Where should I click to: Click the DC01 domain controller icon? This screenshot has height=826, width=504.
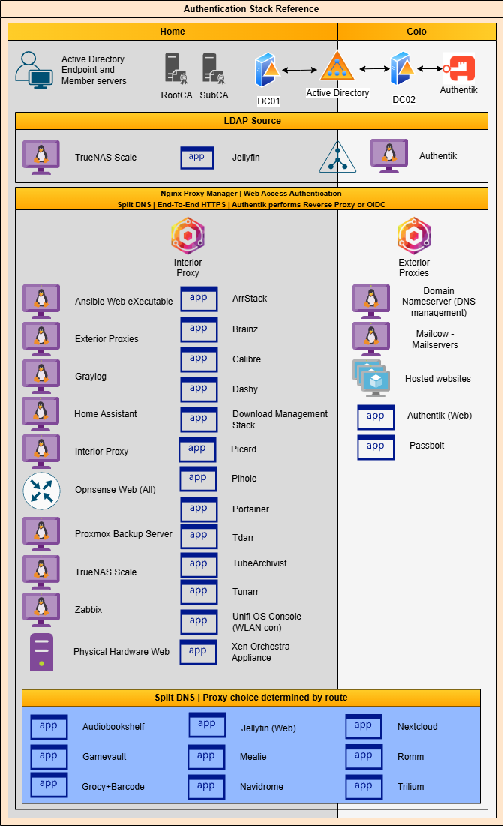[266, 70]
